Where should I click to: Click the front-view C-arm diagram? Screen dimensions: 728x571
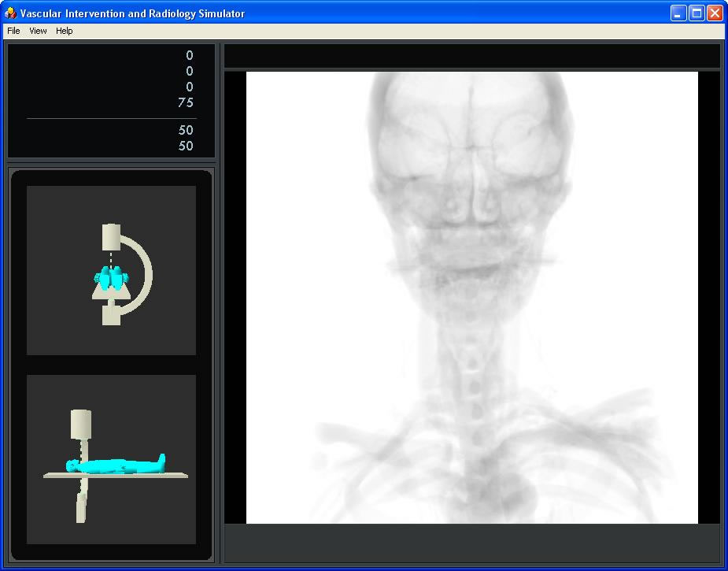(111, 270)
